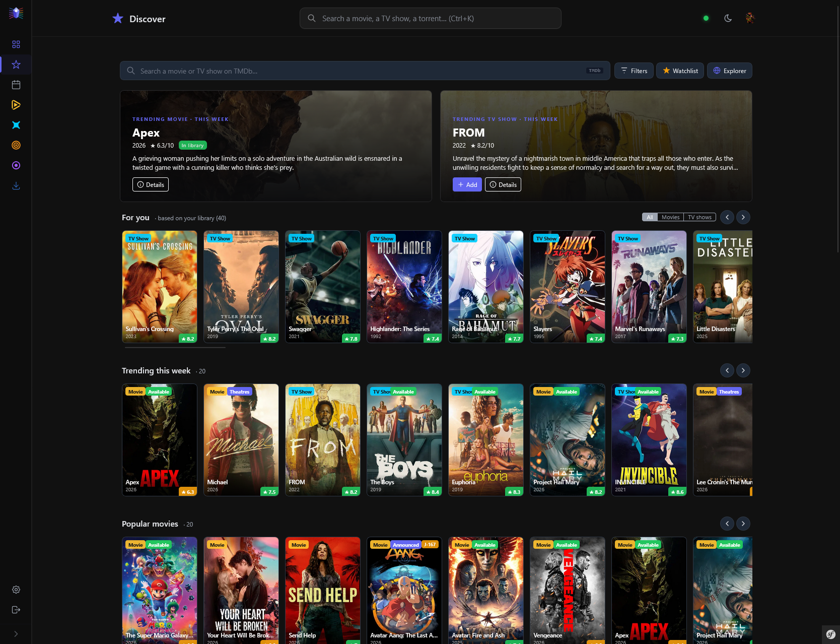Image resolution: width=840 pixels, height=644 pixels.
Task: Open The Boys poster in Trending
Action: pos(404,440)
